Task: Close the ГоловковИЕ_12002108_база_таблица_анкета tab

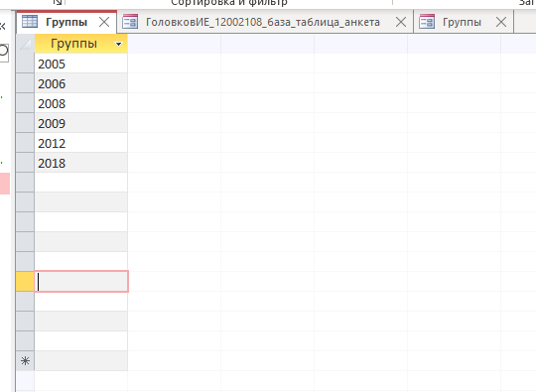Action: [401, 22]
